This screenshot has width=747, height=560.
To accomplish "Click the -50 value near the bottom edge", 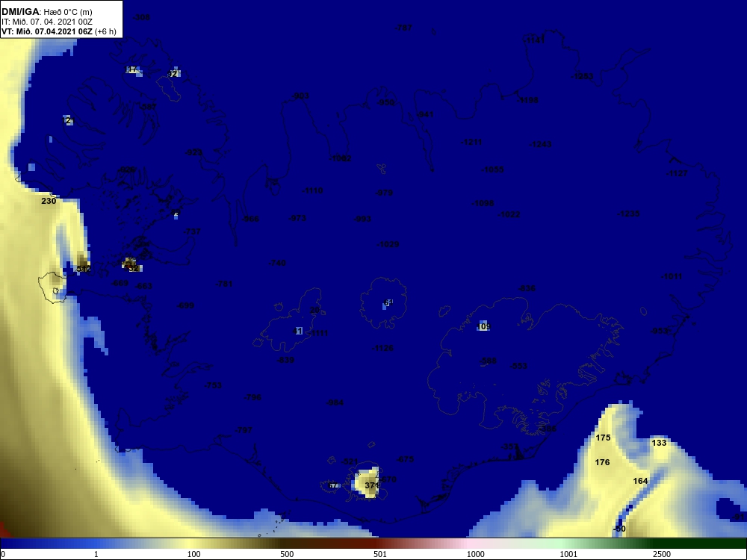I will click(619, 529).
